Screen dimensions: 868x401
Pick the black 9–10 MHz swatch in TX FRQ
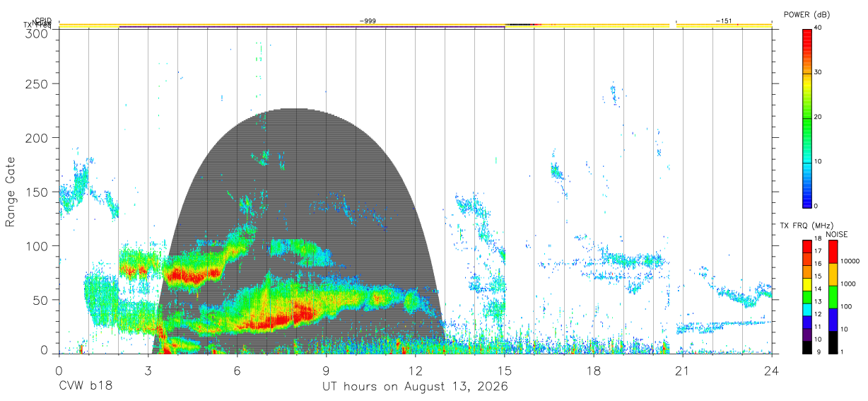(x=807, y=347)
